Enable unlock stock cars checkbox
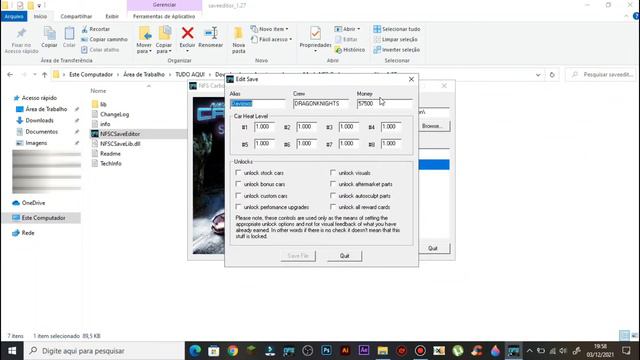Viewport: 640px width, 360px height. point(238,173)
